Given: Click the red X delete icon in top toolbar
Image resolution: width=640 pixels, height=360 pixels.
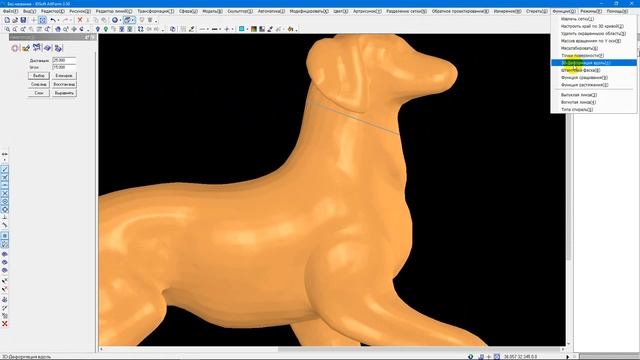Looking at the screenshot, I should click(x=80, y=20).
